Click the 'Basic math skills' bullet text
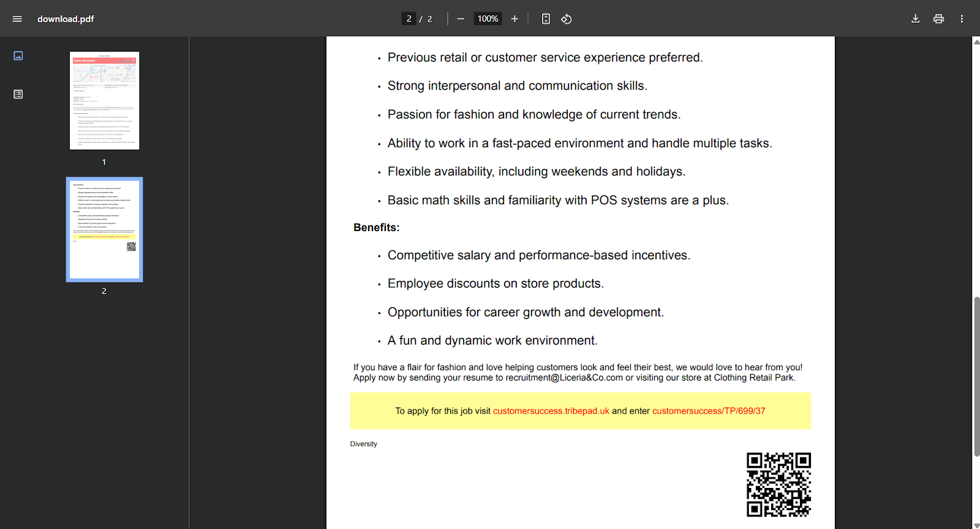Image resolution: width=980 pixels, height=529 pixels. pyautogui.click(x=558, y=200)
